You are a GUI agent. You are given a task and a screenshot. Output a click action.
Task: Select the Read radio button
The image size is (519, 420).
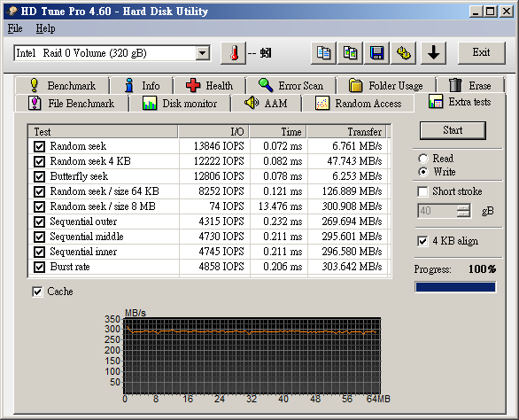point(422,159)
